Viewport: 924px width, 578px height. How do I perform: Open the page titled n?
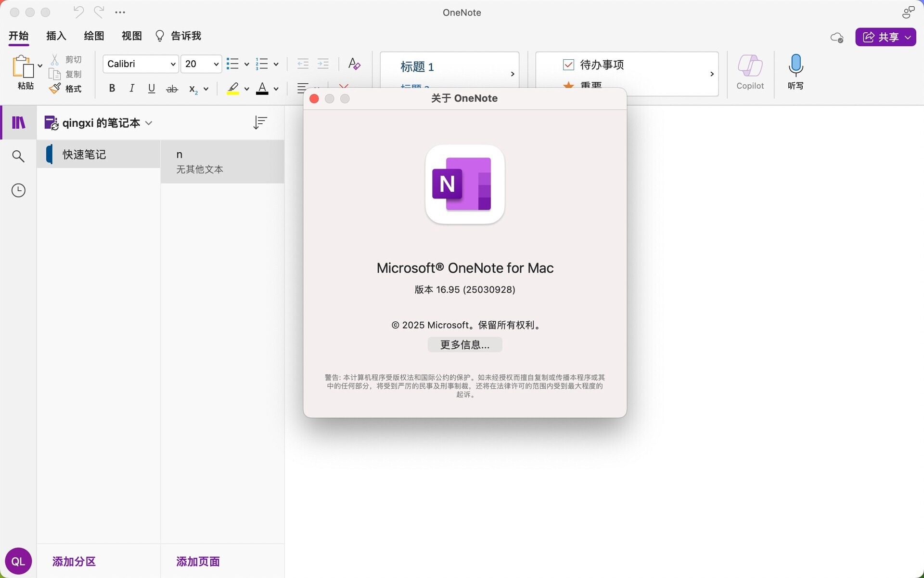(222, 161)
